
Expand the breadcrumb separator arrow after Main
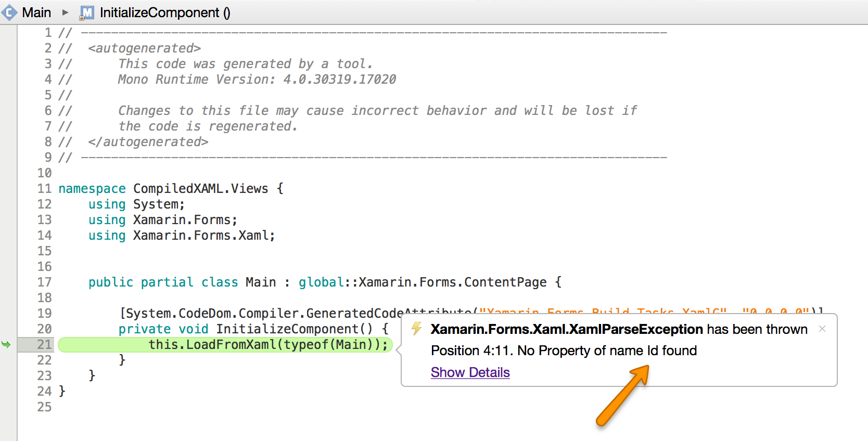click(x=65, y=12)
